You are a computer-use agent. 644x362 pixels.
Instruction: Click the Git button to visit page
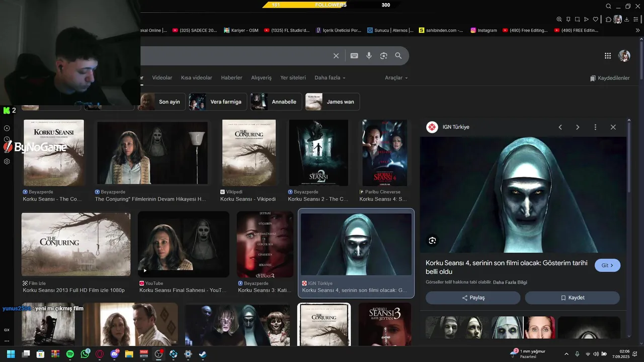coord(607,265)
